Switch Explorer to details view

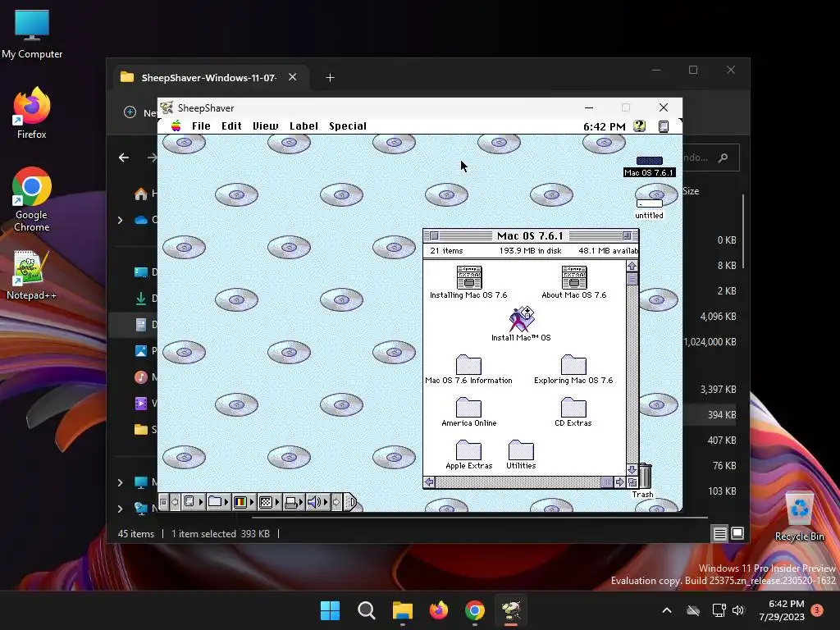click(720, 533)
